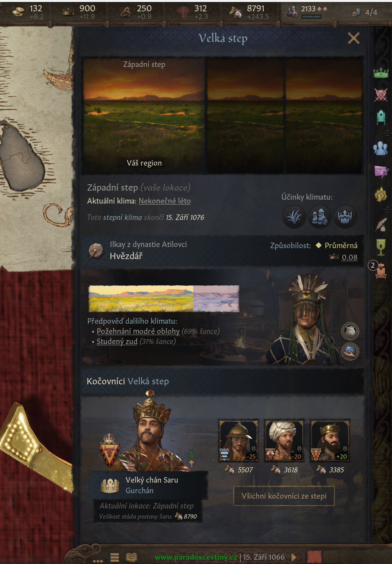
Task: Open the 'Nekonečné léto' climate link
Action: click(x=165, y=201)
